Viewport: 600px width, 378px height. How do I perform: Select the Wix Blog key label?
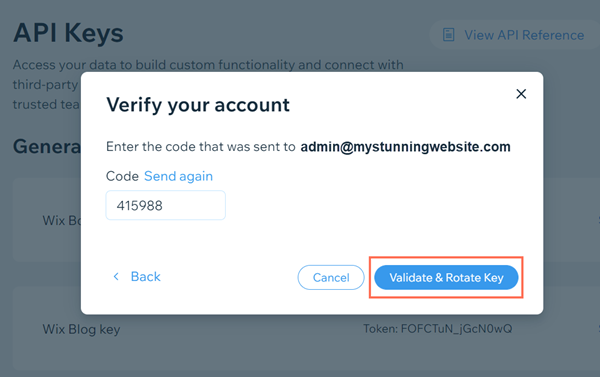coord(81,329)
